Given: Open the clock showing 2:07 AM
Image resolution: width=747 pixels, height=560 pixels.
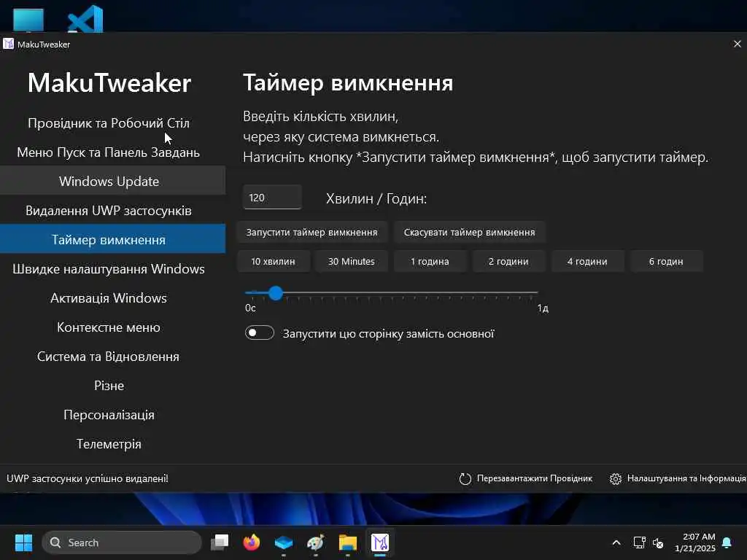Looking at the screenshot, I should click(695, 542).
